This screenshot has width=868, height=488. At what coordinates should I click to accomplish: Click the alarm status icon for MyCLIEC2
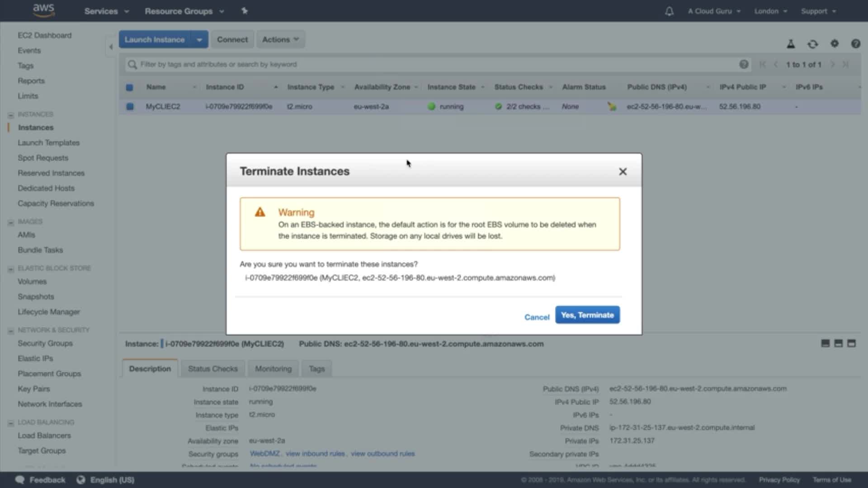pos(612,107)
